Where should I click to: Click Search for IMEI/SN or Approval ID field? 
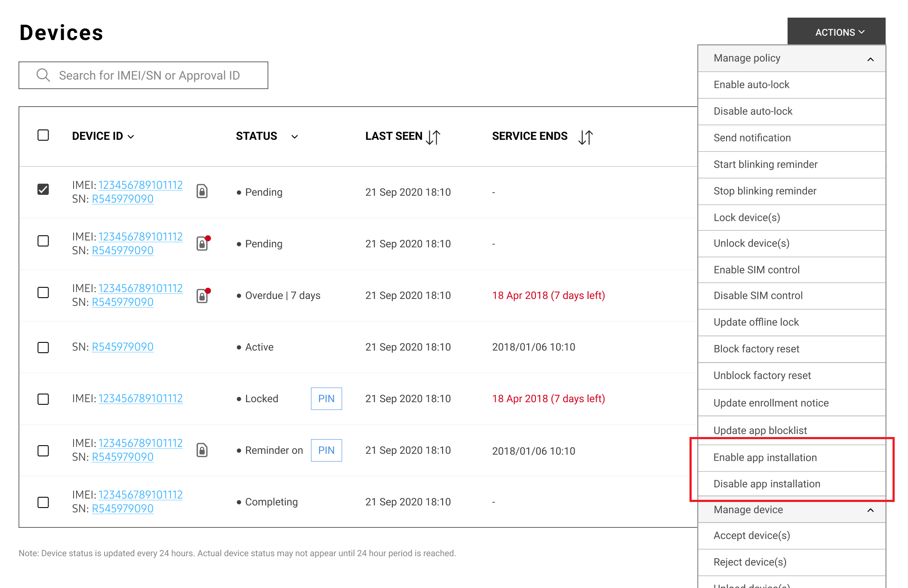[x=144, y=75]
